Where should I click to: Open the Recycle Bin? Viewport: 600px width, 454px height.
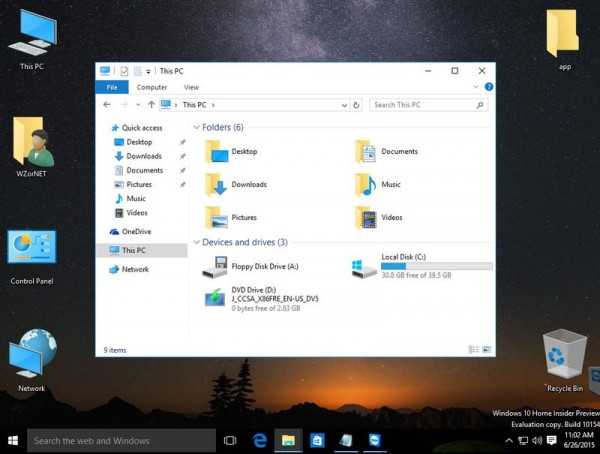564,361
